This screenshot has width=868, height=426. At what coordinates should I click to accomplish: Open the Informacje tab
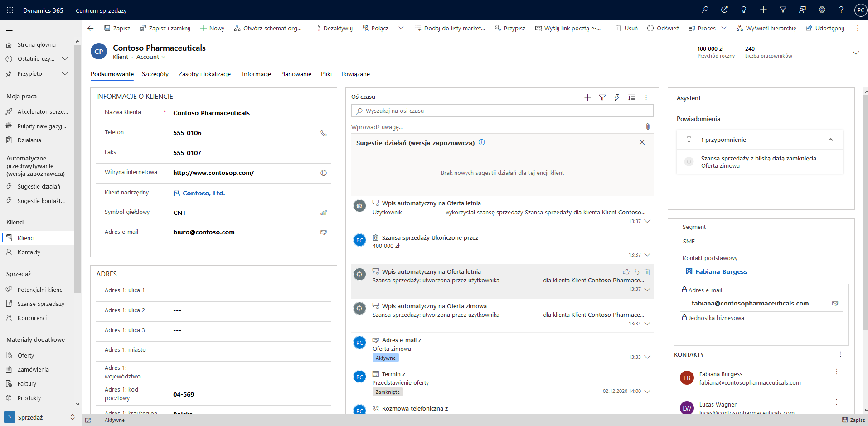[257, 74]
